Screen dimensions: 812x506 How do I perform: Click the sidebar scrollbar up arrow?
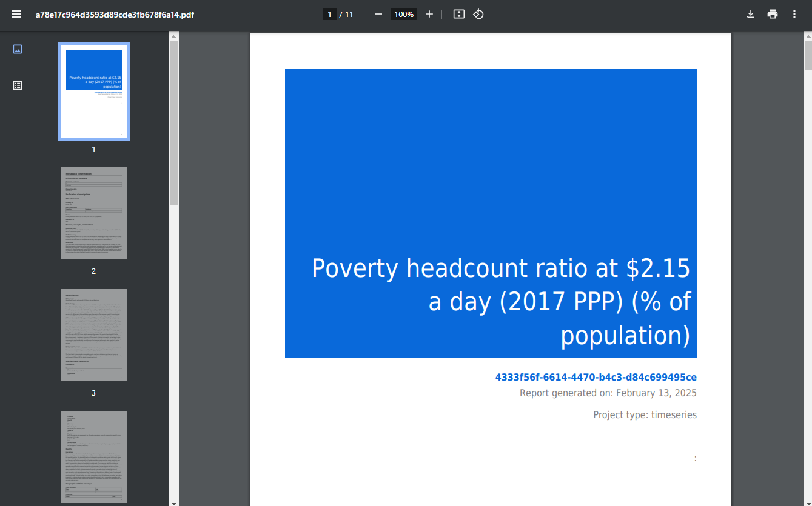pyautogui.click(x=173, y=36)
